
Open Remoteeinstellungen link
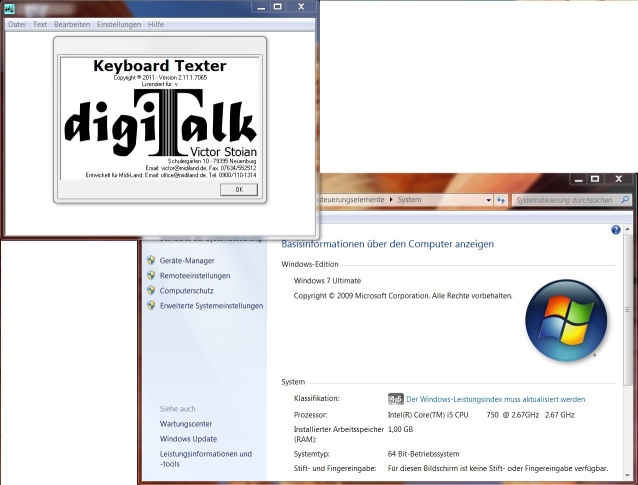pos(195,275)
